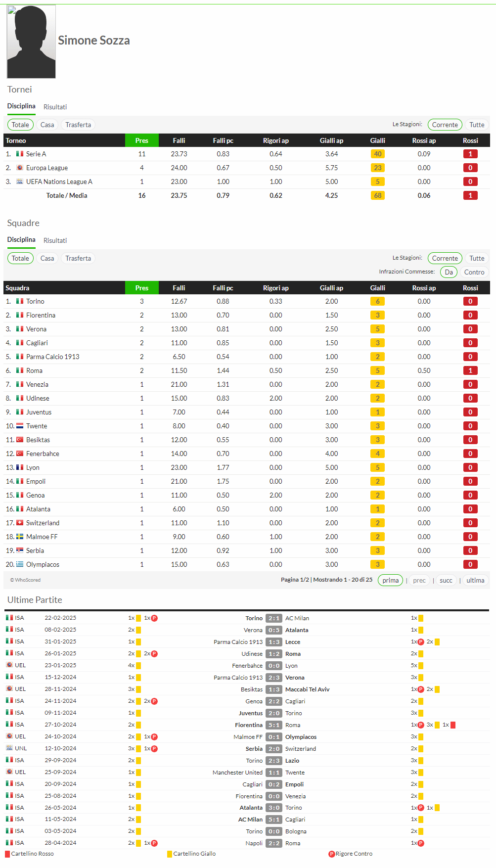Sort the Torneo table by Gialli column

(377, 140)
